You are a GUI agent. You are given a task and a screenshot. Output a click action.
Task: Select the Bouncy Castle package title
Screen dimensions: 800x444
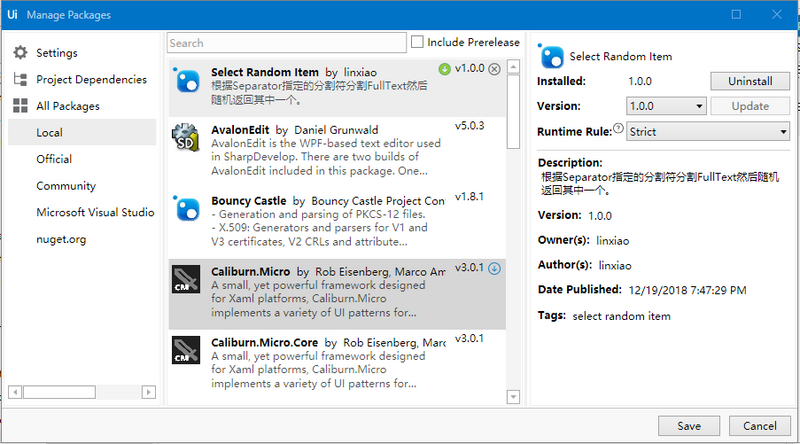click(x=249, y=201)
